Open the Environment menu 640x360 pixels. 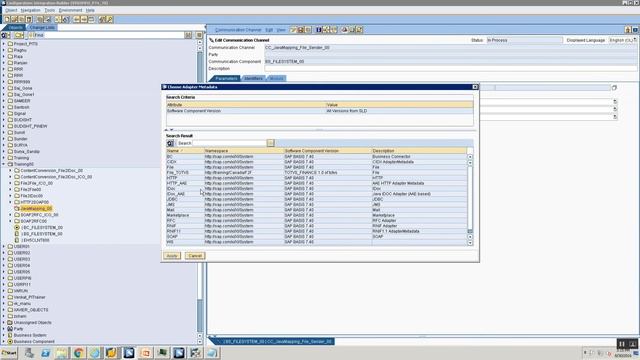tap(71, 10)
